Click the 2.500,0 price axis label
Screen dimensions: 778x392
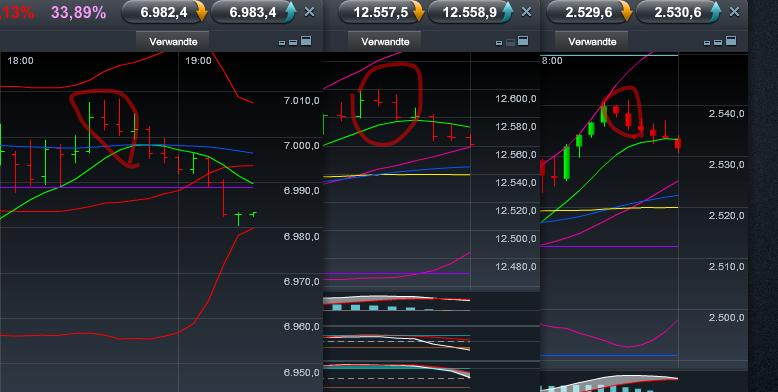(x=726, y=318)
